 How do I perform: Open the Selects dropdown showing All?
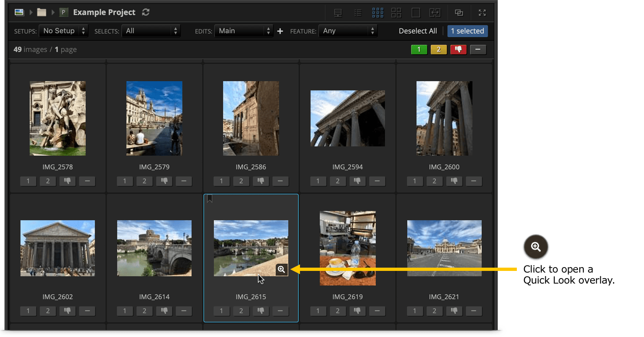[151, 31]
